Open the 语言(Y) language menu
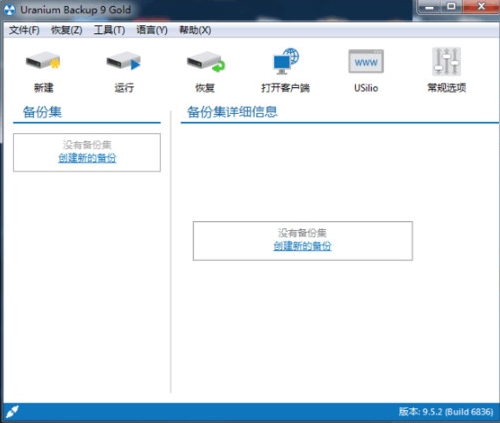500x423 pixels. click(x=152, y=30)
